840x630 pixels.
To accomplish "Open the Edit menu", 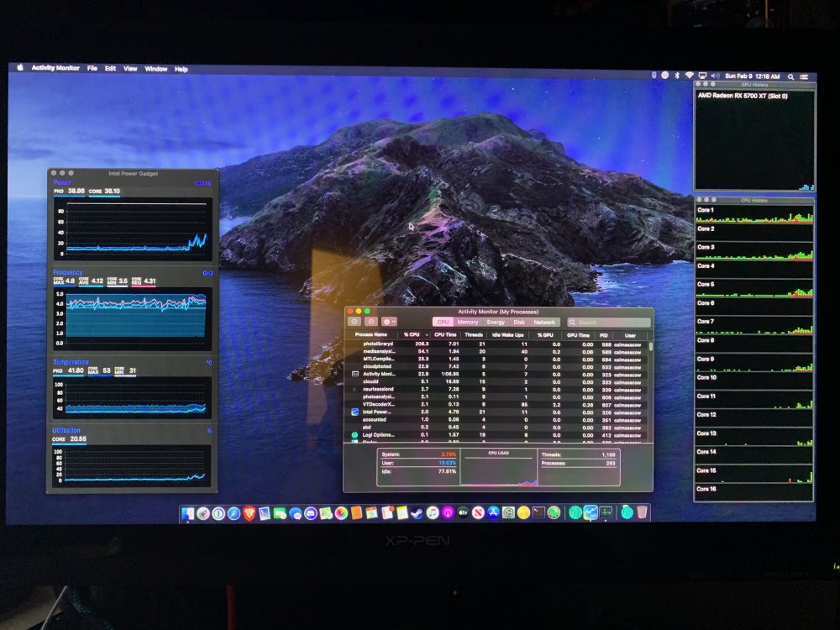I will [x=110, y=69].
